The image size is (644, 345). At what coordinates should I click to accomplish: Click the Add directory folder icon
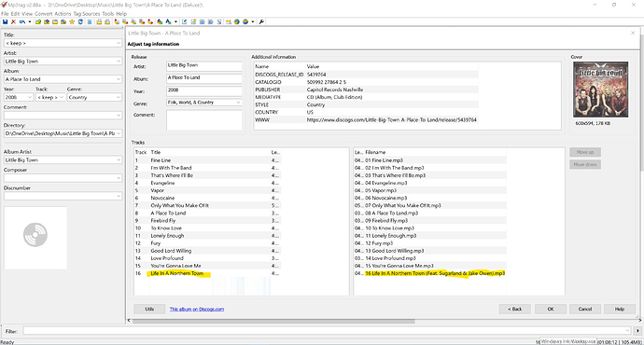(x=47, y=21)
